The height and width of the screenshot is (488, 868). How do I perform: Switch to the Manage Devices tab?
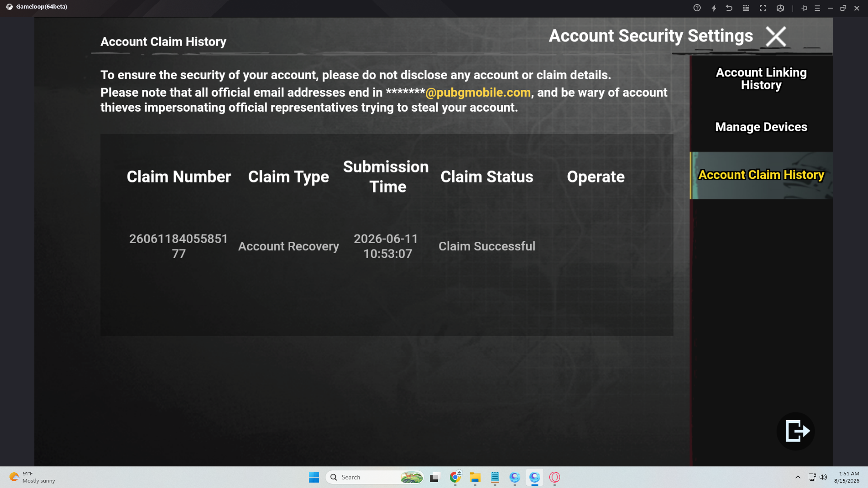(x=761, y=127)
